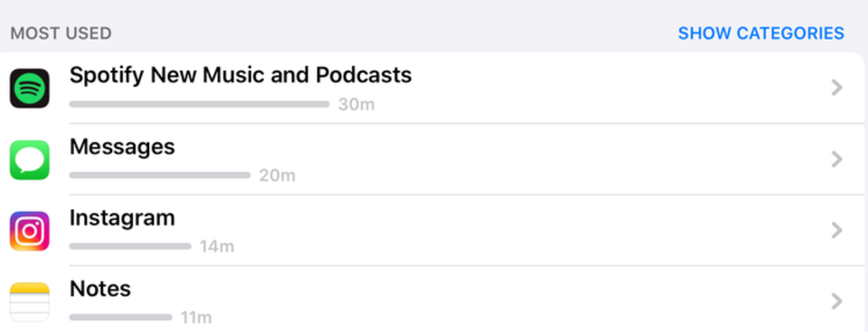The image size is (868, 332).
Task: Click the 14m time label for Instagram
Action: pos(217,247)
